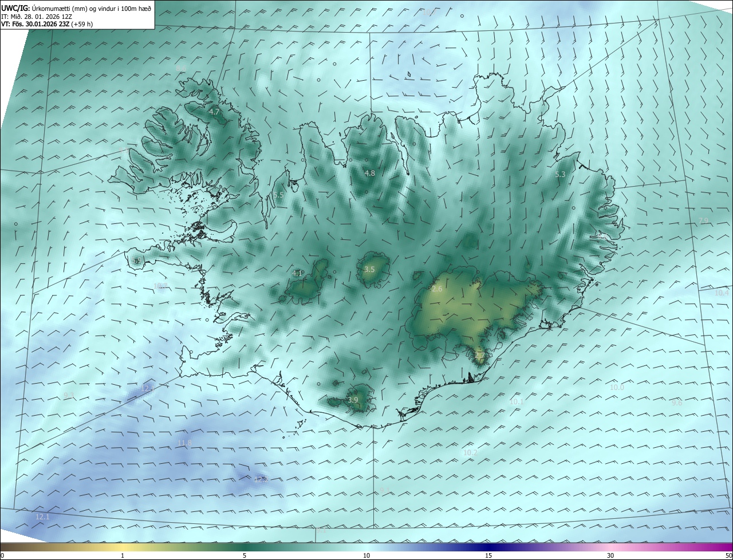Click the colorbar tick label 50
Image resolution: width=733 pixels, height=560 pixels.
click(x=729, y=555)
